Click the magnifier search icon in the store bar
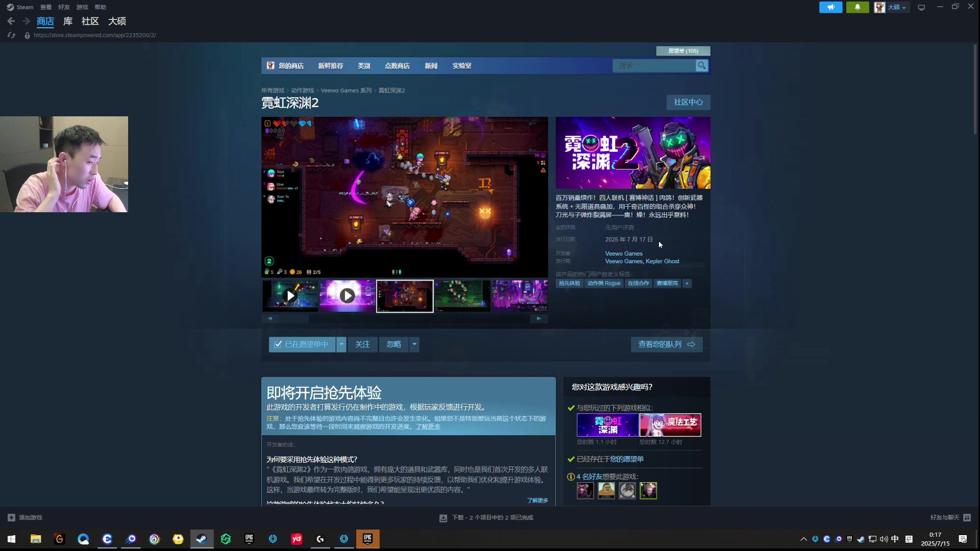 [x=702, y=66]
